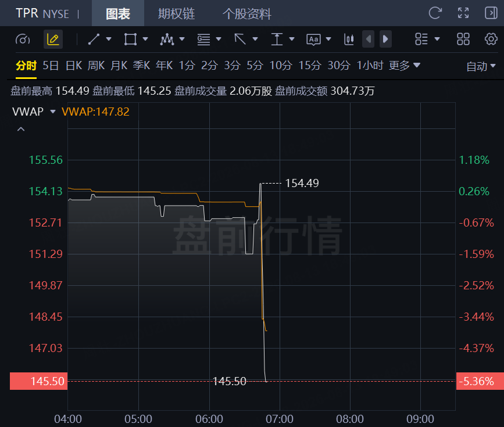Collapse the side panel icon
The image size is (504, 427).
(x=491, y=13)
